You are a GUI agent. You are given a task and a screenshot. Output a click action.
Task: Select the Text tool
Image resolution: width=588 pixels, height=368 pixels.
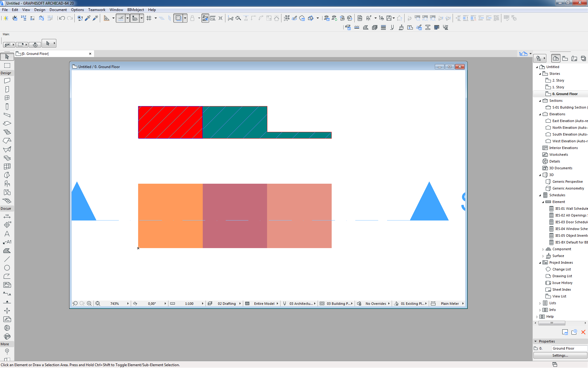click(x=7, y=234)
